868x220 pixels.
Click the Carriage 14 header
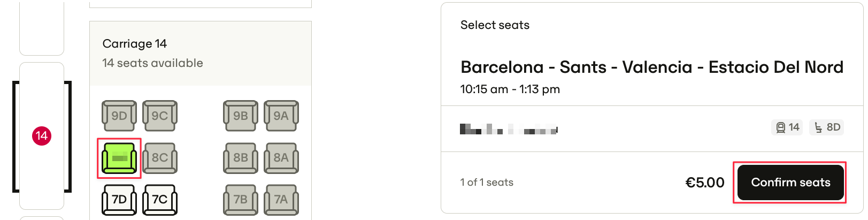click(x=135, y=43)
